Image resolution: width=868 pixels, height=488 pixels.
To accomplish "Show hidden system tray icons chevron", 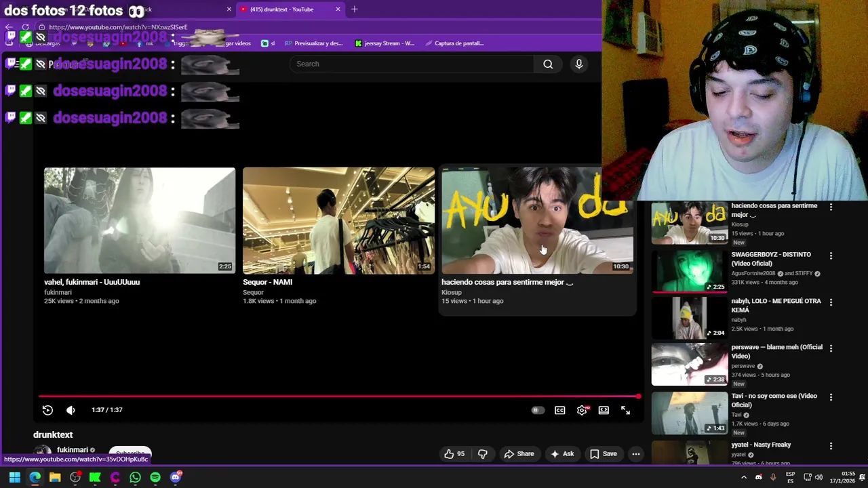I will coord(744,477).
